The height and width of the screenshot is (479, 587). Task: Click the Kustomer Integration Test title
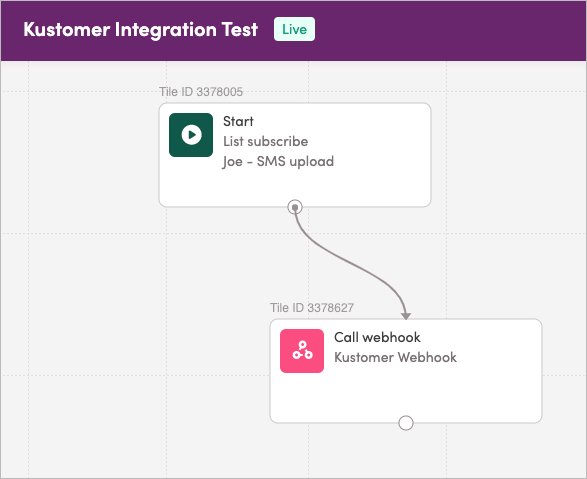(140, 29)
